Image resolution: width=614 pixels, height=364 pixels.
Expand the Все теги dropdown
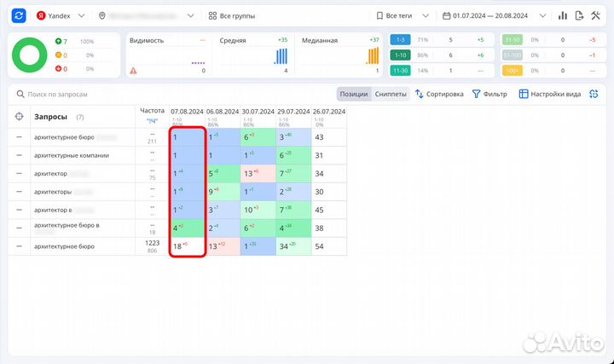(x=403, y=15)
